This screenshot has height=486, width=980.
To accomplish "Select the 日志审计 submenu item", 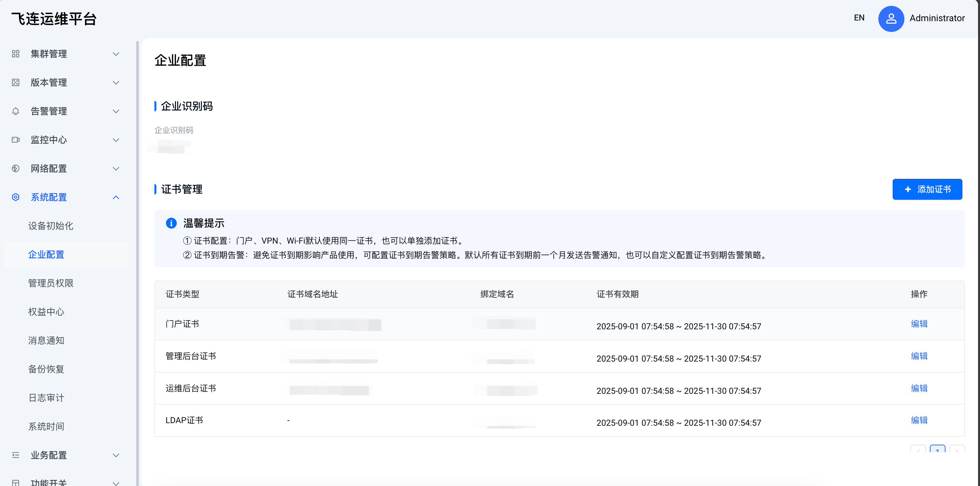I will [x=46, y=398].
